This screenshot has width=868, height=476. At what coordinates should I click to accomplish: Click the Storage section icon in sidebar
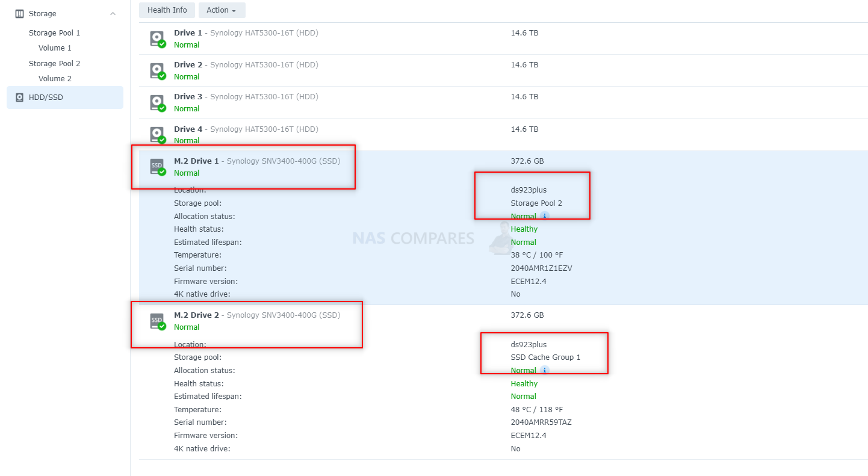pyautogui.click(x=19, y=13)
